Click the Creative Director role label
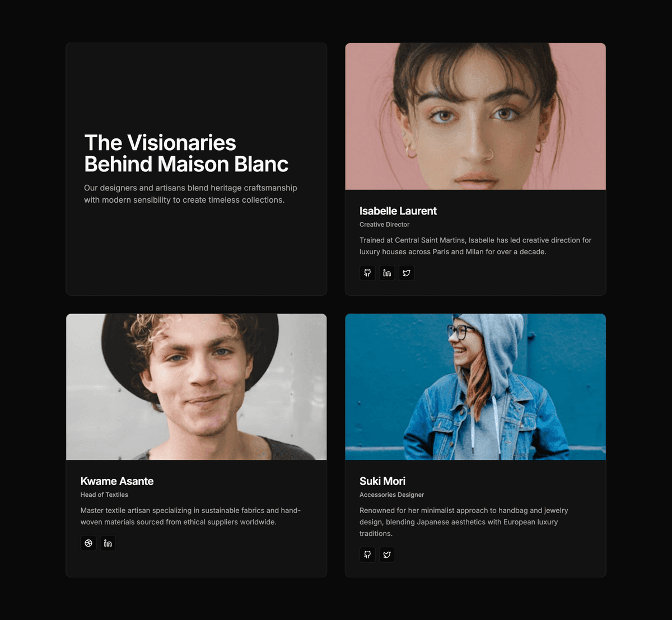The height and width of the screenshot is (620, 672). [385, 225]
